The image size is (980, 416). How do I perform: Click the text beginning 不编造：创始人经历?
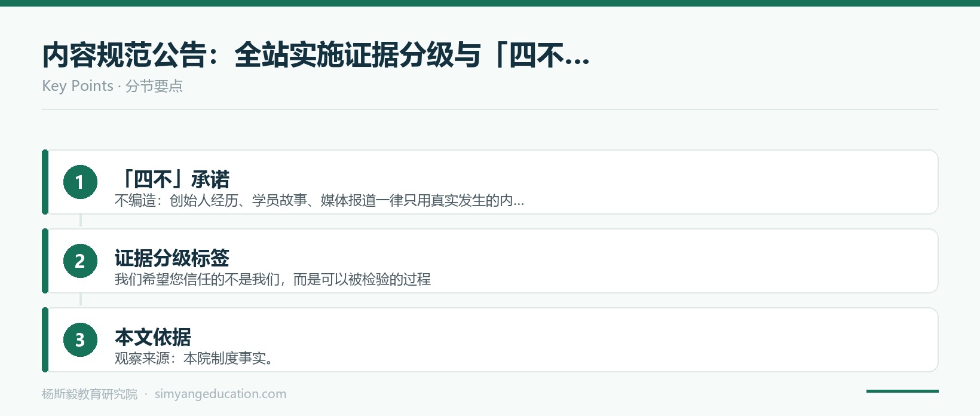(x=319, y=201)
